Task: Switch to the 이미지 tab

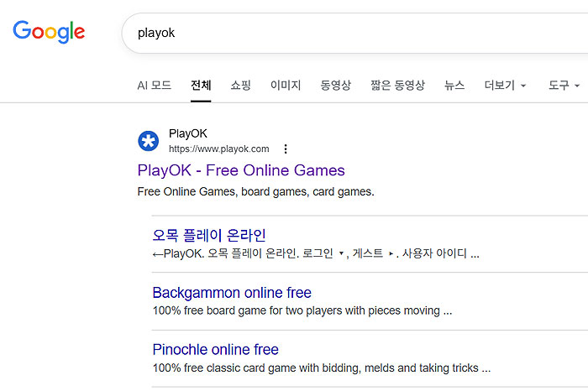Action: pyautogui.click(x=286, y=86)
